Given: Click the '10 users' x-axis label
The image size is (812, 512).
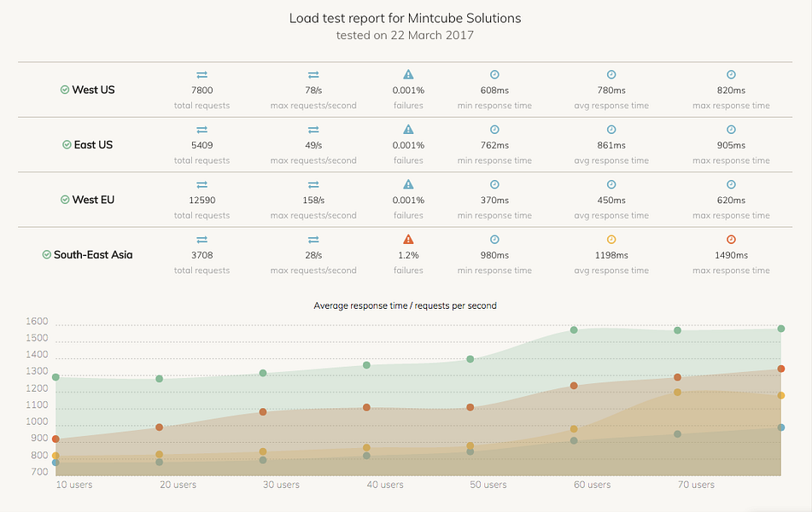Looking at the screenshot, I should pos(74,485).
